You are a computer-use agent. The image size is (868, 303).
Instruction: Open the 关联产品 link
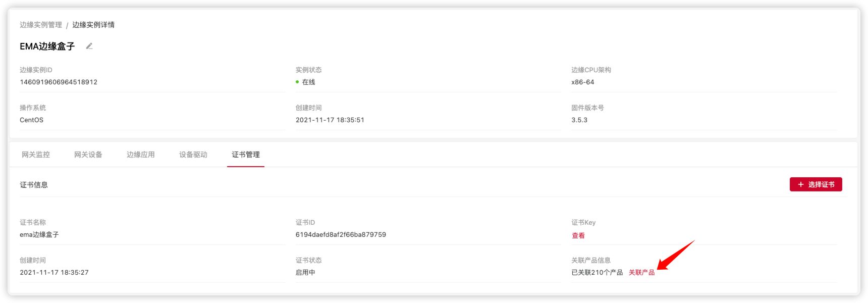[x=641, y=272]
